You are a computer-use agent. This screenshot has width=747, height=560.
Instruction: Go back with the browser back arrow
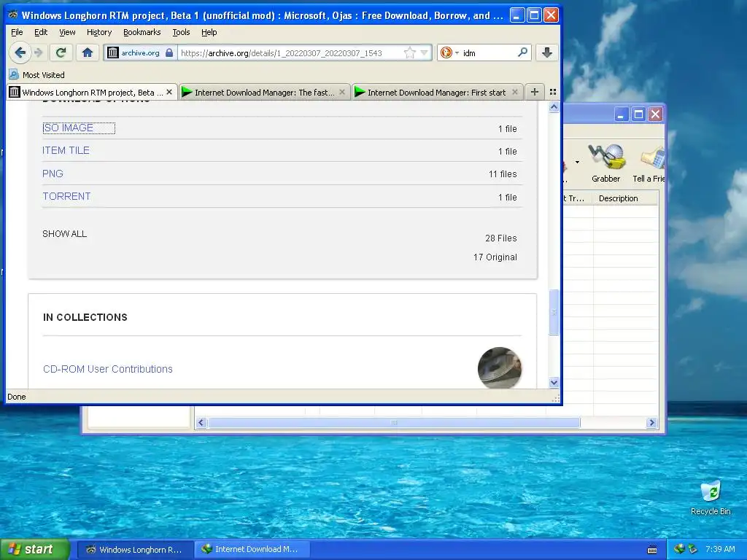tap(20, 52)
